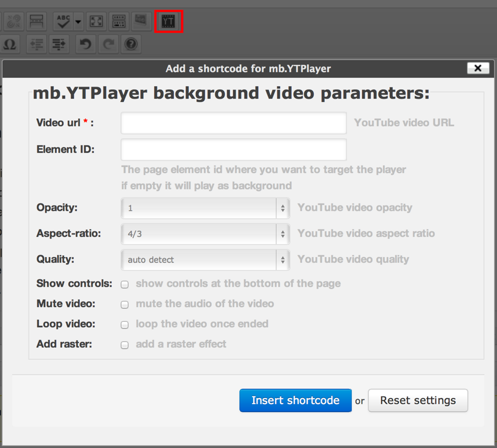
Task: Click the insert More tag icon
Action: [37, 22]
